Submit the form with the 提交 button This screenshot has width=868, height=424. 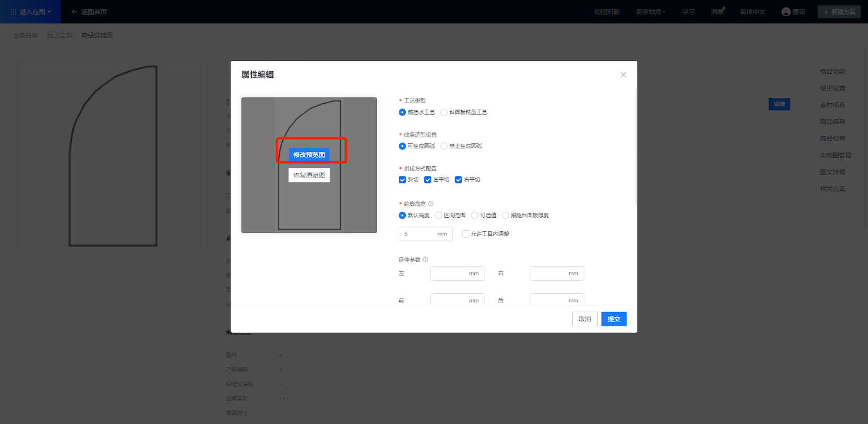pos(614,319)
